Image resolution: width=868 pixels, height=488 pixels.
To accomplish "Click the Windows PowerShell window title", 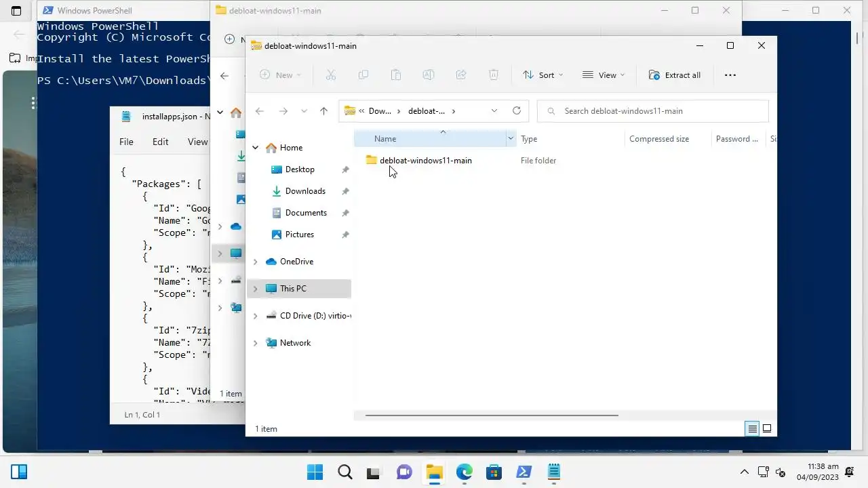I will point(94,11).
